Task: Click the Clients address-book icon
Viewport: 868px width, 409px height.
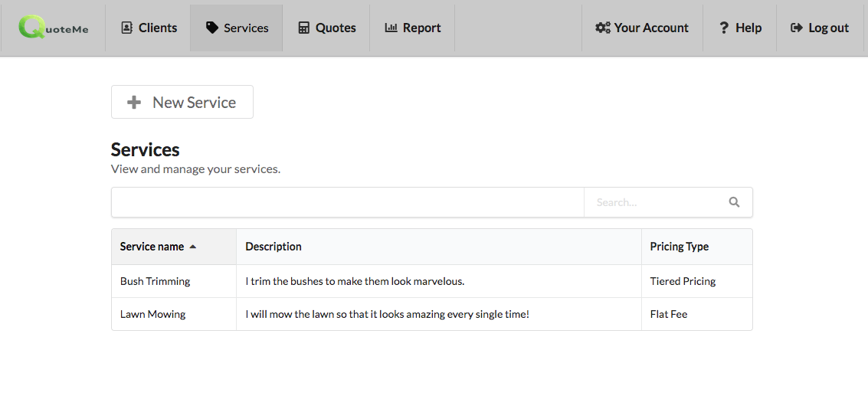Action: click(126, 28)
